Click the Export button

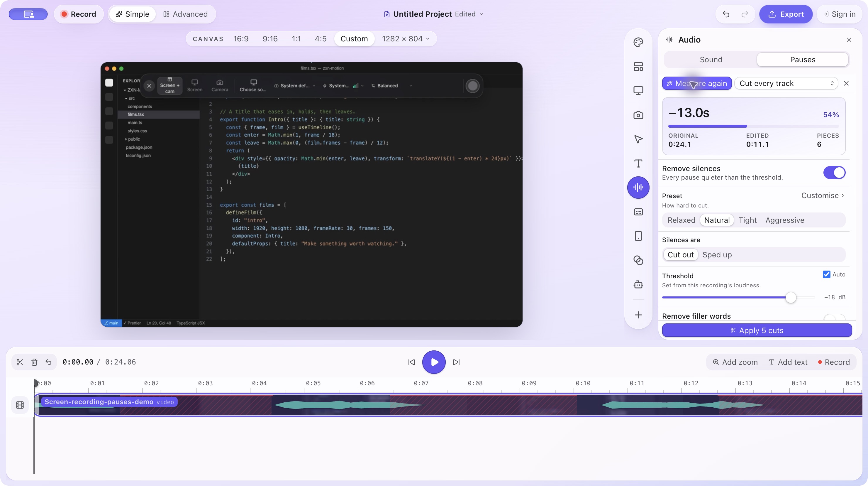coord(786,14)
